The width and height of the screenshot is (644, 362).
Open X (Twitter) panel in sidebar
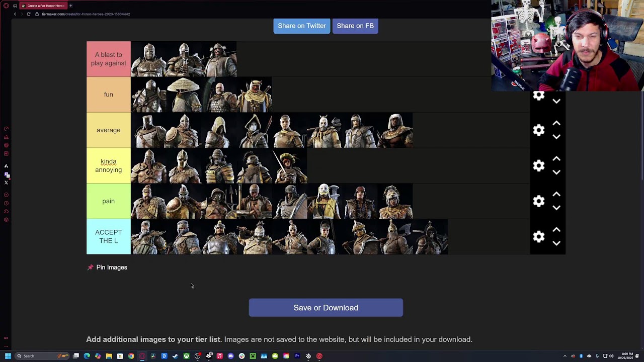tap(6, 183)
